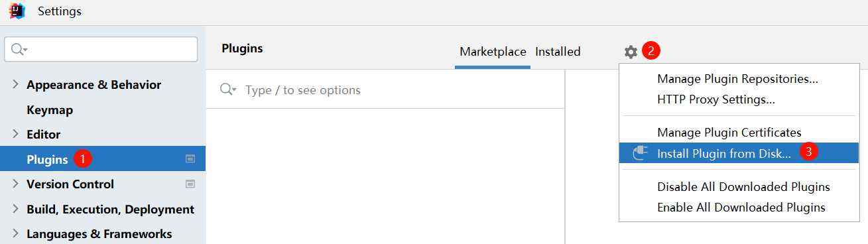Screen dimensions: 868x244
Task: Click the search options icon in plugin search
Action: (229, 90)
